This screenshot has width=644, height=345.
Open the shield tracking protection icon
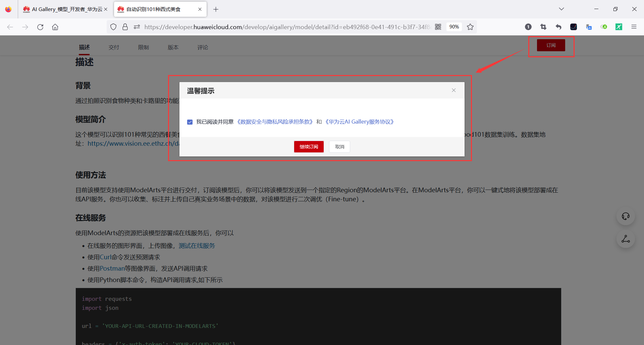pos(113,27)
